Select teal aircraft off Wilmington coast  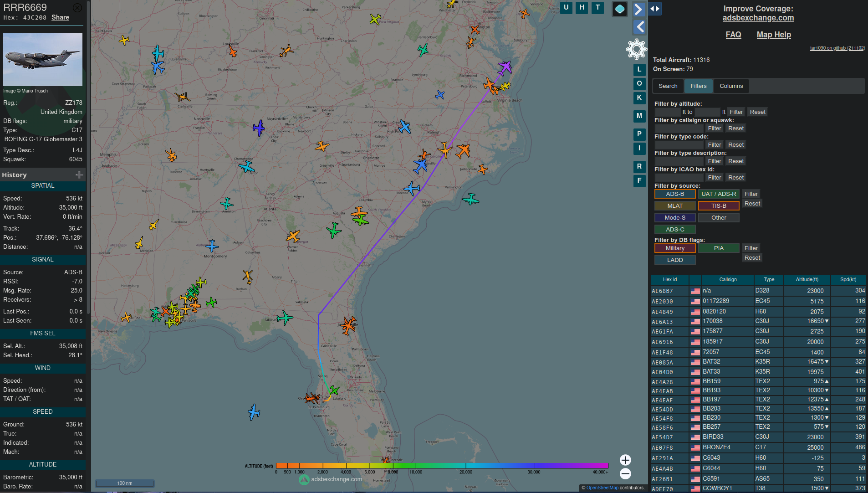click(470, 199)
